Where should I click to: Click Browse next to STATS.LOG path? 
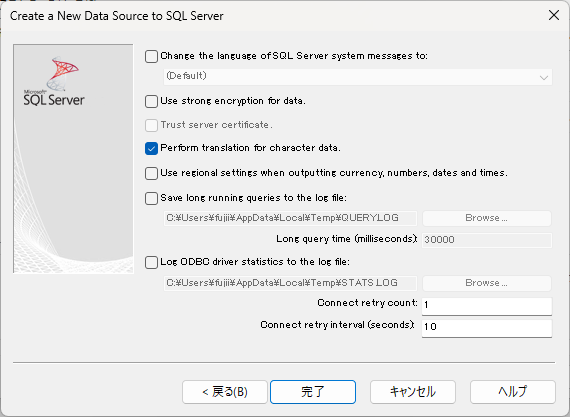click(487, 283)
